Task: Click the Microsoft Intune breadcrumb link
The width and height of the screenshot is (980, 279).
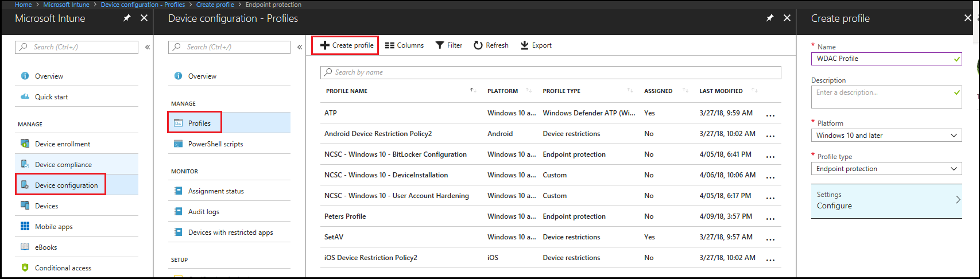Action: [66, 5]
